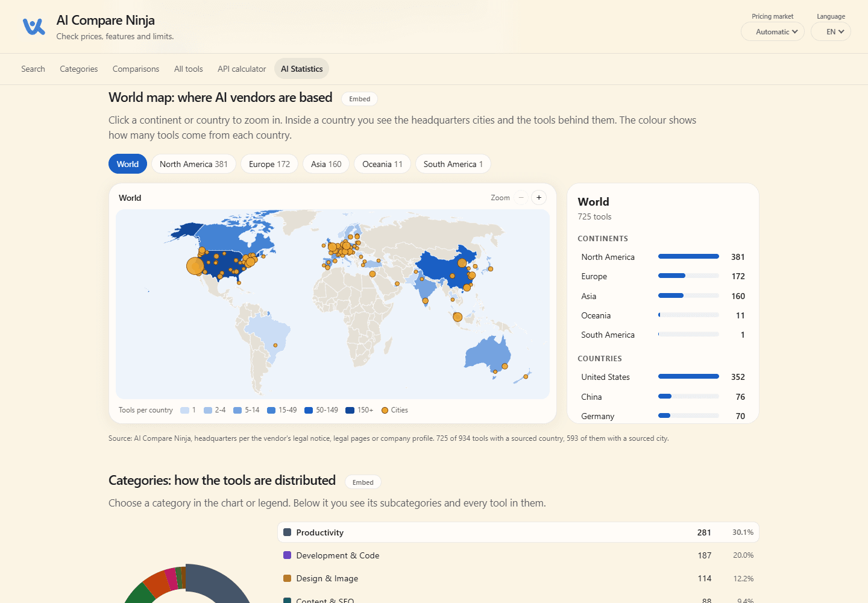Click the 150+ legend color swatch
868x603 pixels.
tap(350, 411)
